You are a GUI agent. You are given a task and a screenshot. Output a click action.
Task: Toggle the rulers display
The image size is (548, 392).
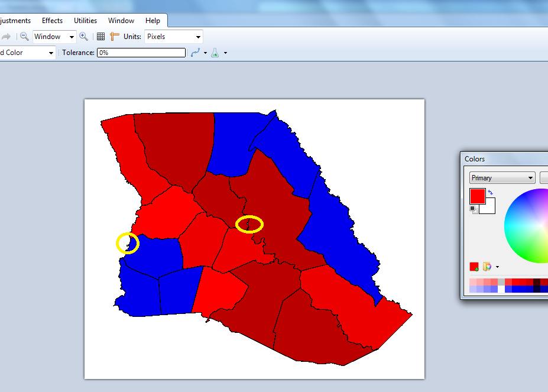(114, 37)
